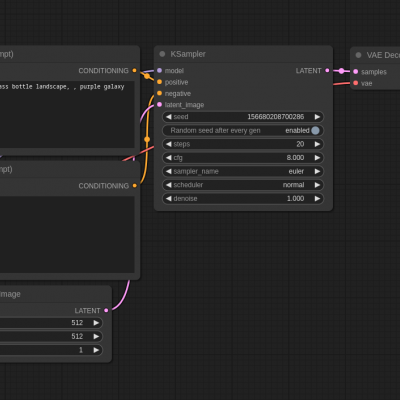Screen dimensions: 400x400
Task: Click the cfg value 8.000
Action: click(295, 158)
